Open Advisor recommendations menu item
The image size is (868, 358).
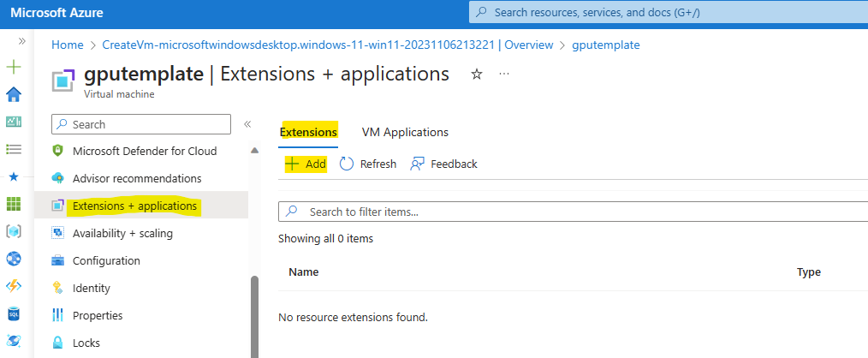tap(137, 178)
